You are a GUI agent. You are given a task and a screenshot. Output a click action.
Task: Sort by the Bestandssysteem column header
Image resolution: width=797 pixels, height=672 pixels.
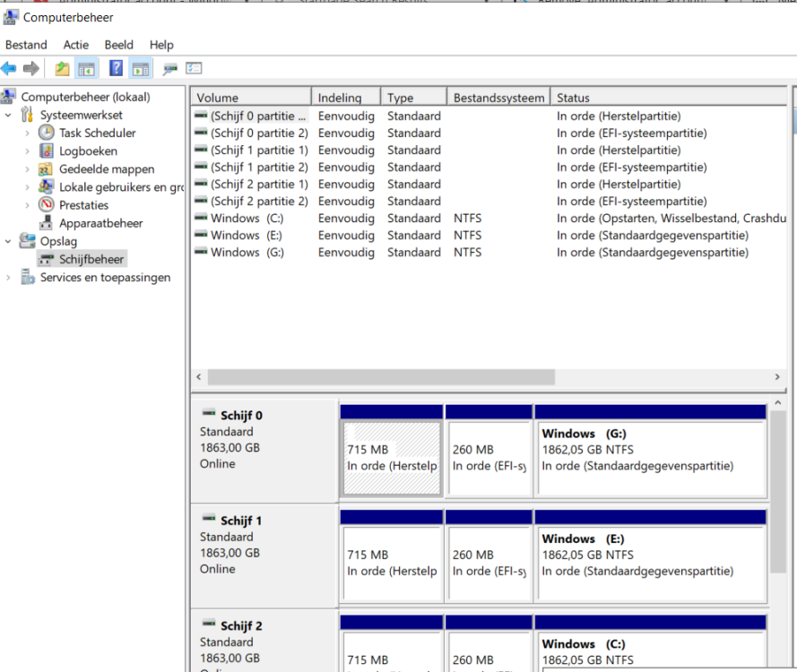[498, 98]
